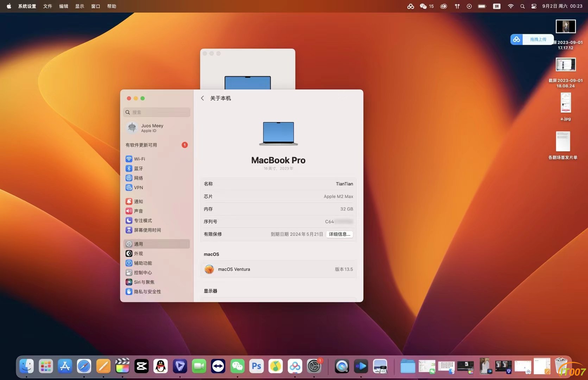Screen dimensions: 588x380
Task: Launch Safari from the Dock
Action: pyautogui.click(x=84, y=366)
